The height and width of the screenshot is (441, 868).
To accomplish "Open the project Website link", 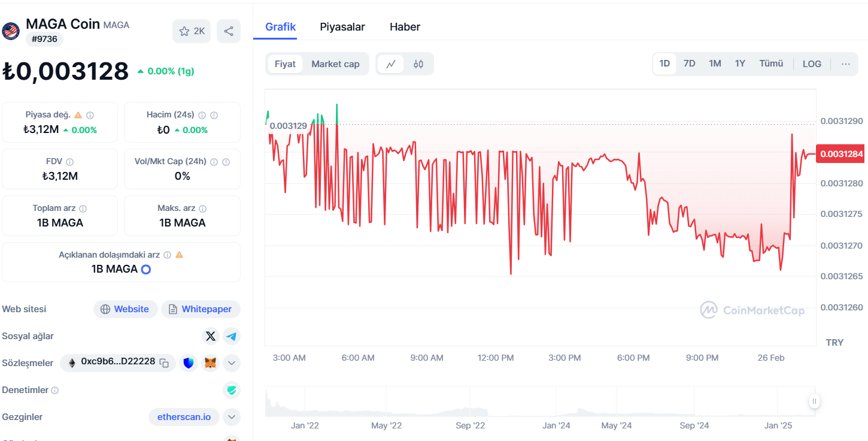I will (x=126, y=309).
